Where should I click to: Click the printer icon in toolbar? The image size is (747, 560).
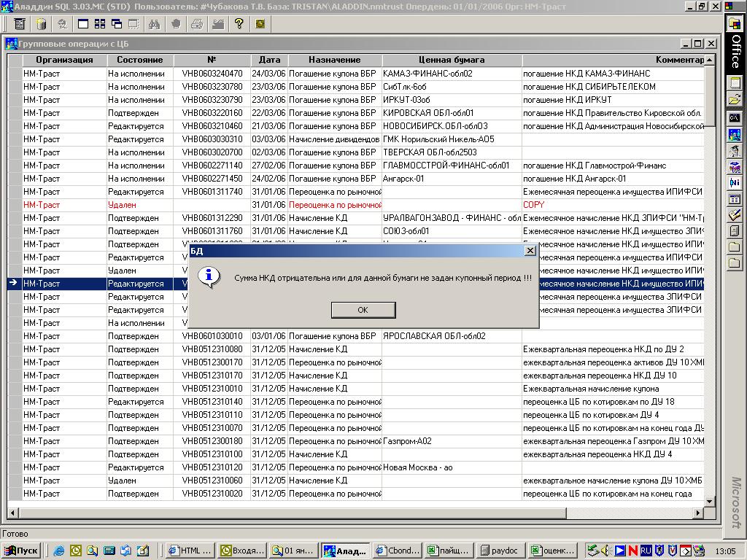pos(197,24)
